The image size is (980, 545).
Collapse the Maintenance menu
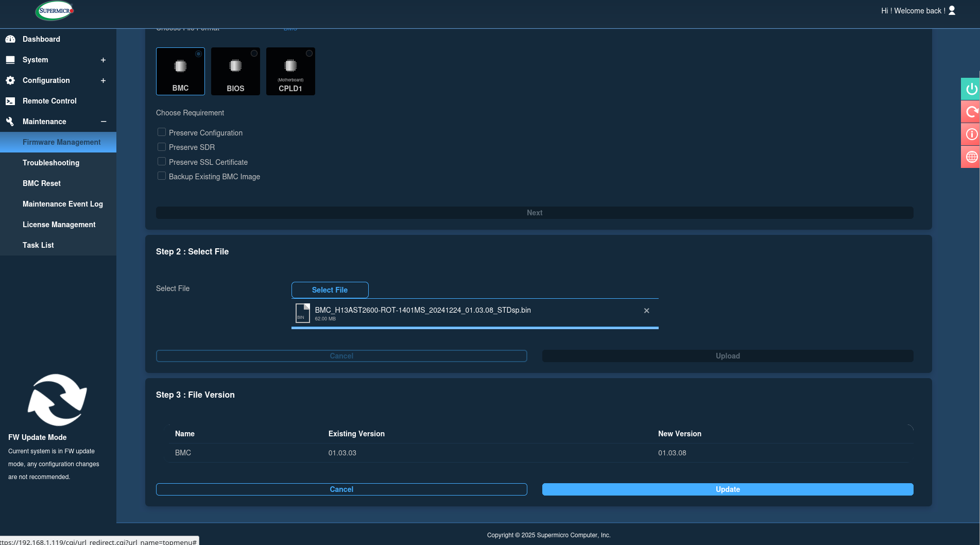103,122
